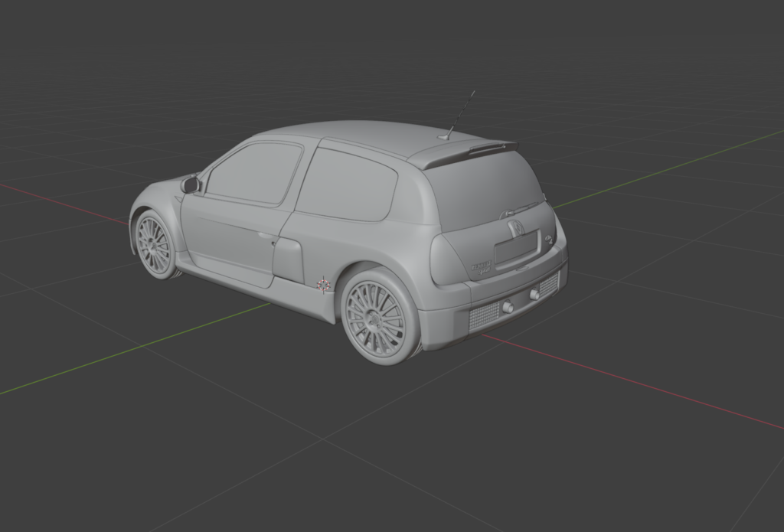Click the right mesh grille on rear bumper
The image size is (784, 532).
click(x=549, y=284)
